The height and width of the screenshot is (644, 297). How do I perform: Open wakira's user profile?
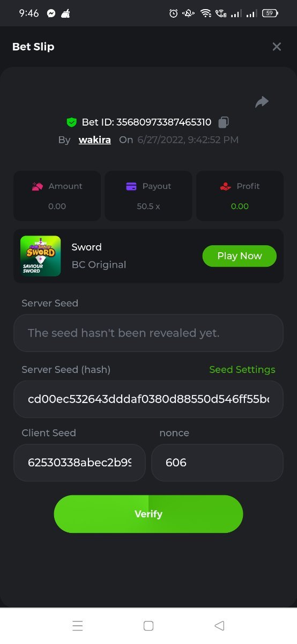click(x=95, y=140)
